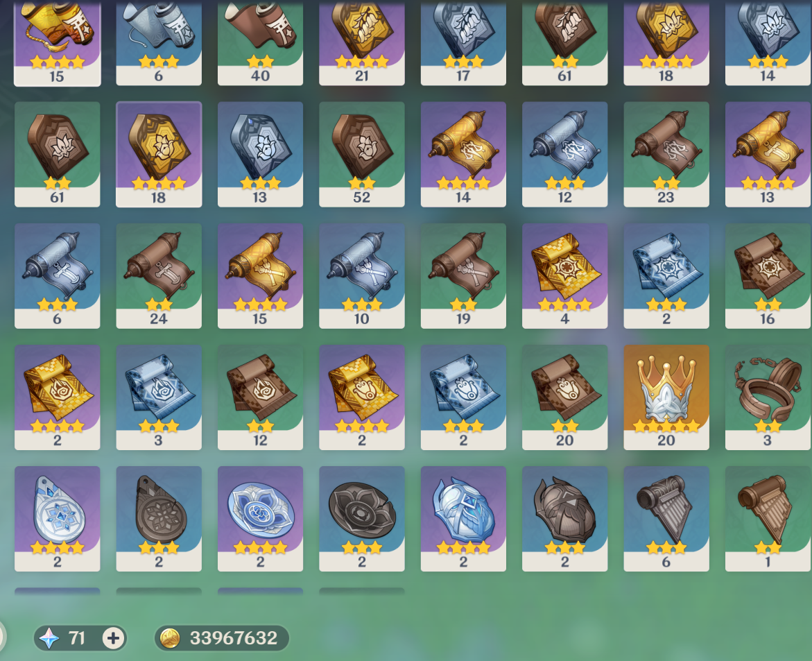Select the five-star crown item

[x=666, y=397]
